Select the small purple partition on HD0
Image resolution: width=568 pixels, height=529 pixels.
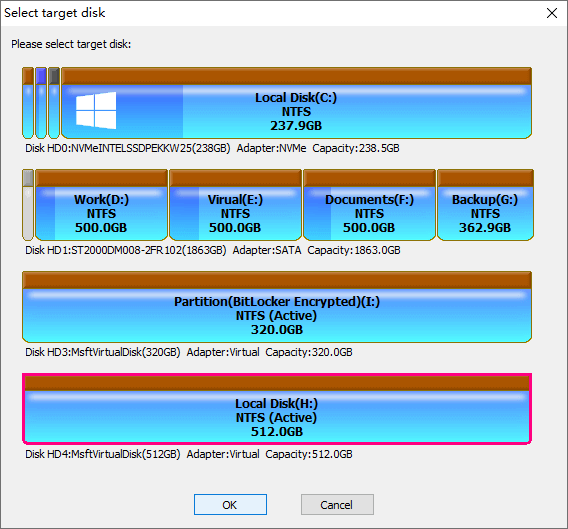[x=41, y=103]
